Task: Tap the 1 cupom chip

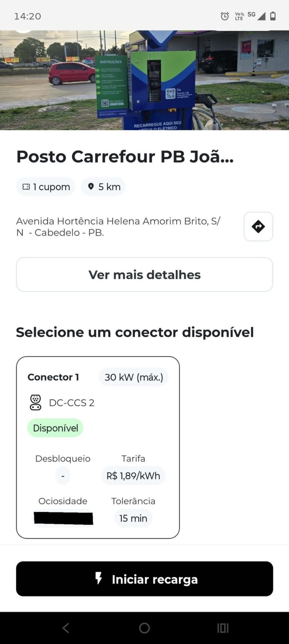Action: (46, 187)
